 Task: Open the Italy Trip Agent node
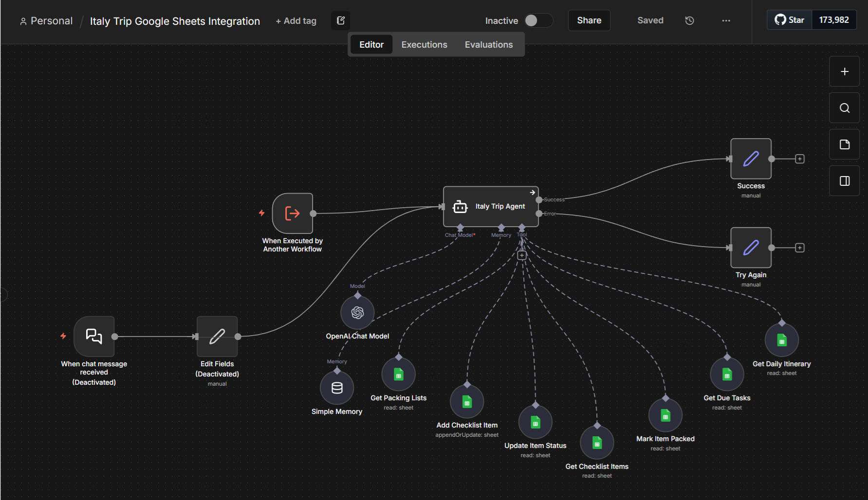490,206
